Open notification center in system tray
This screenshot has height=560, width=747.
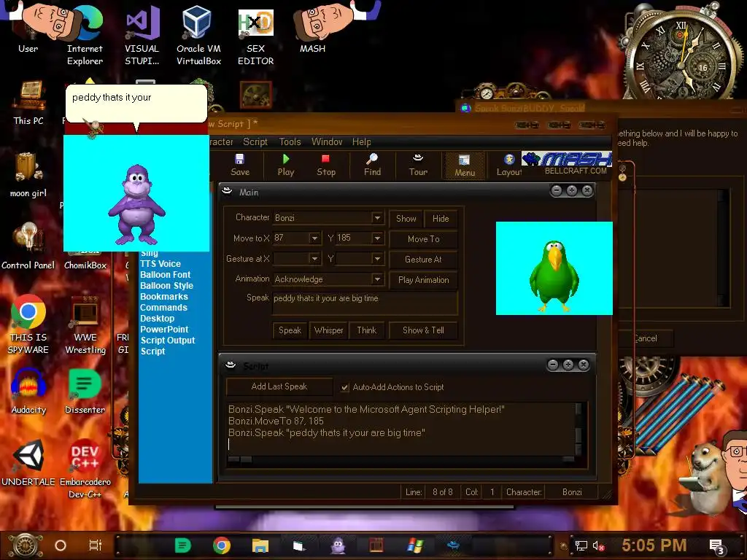[x=717, y=546]
